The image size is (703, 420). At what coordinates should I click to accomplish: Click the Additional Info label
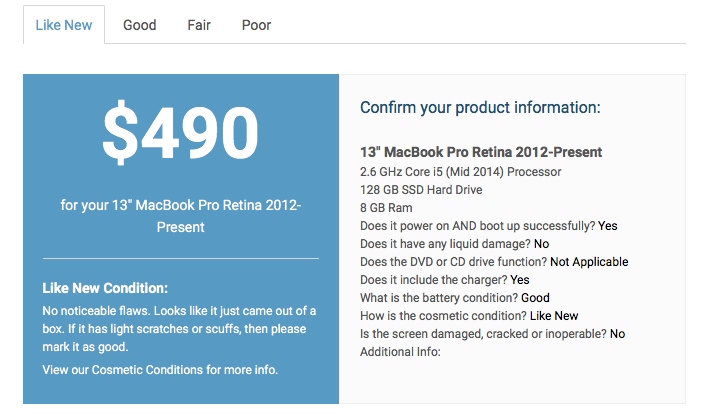[400, 352]
